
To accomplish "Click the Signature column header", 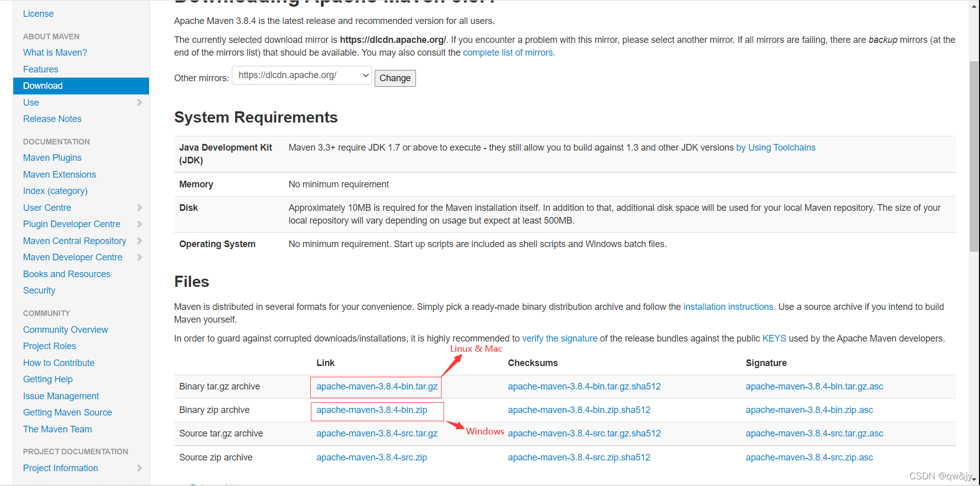I will (x=766, y=363).
